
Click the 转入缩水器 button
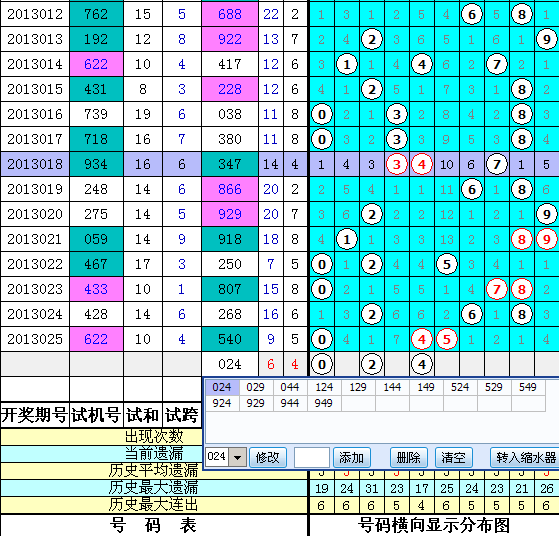click(x=525, y=457)
